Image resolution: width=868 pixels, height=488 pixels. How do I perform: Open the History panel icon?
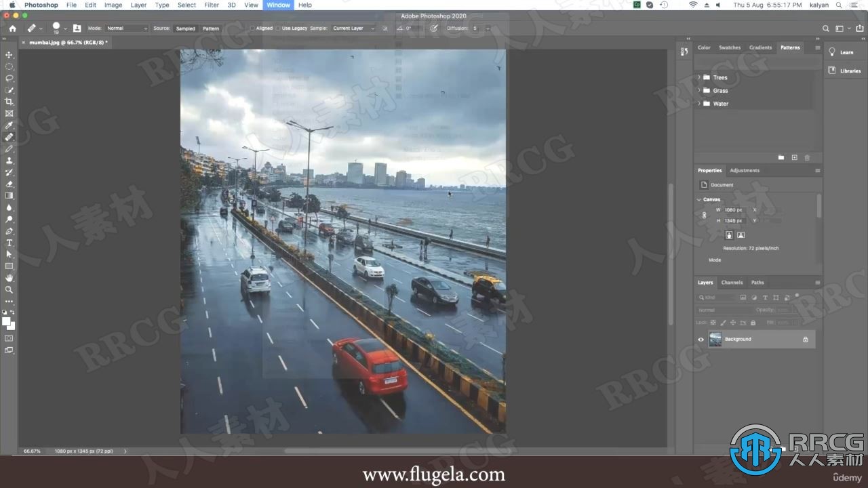pos(684,52)
